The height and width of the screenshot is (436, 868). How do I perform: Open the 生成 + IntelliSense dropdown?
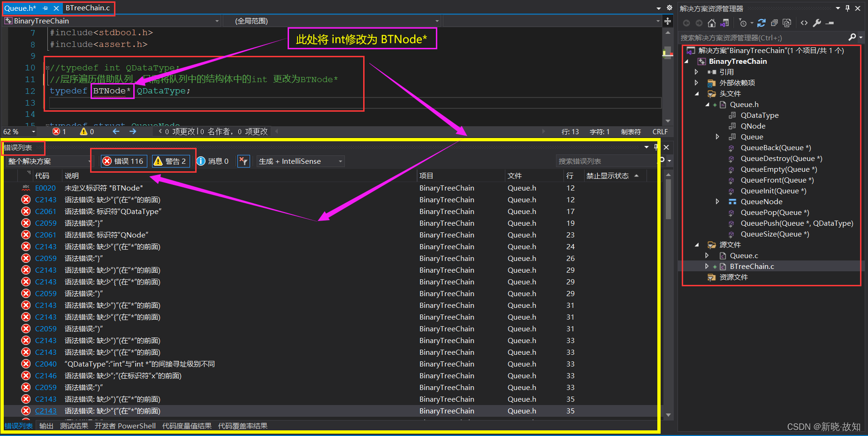[x=301, y=161]
